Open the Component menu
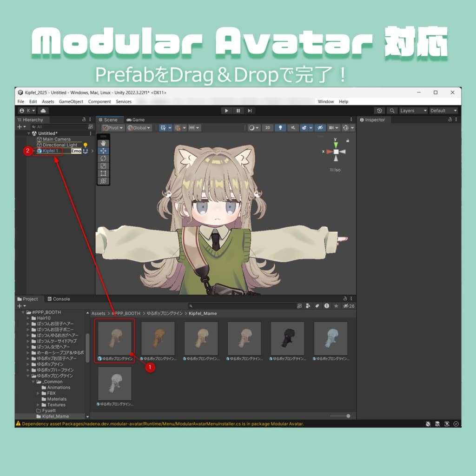This screenshot has width=476, height=476. point(99,102)
